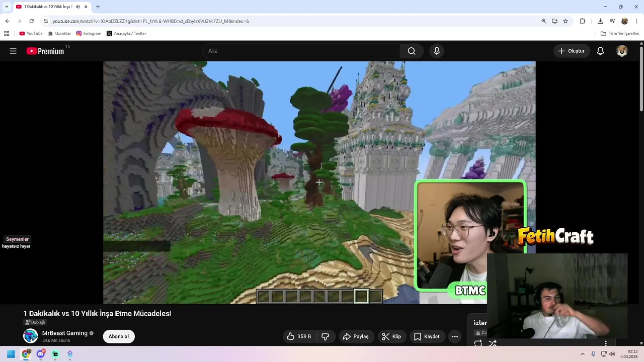Dislike the video
Image resolution: width=644 pixels, height=362 pixels.
326,336
